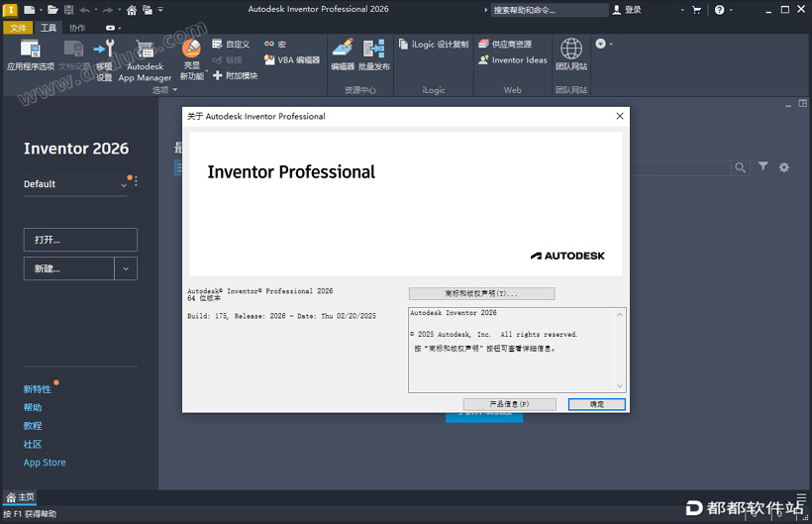
Task: Switch to the 协作 ribbon tab
Action: [x=77, y=28]
